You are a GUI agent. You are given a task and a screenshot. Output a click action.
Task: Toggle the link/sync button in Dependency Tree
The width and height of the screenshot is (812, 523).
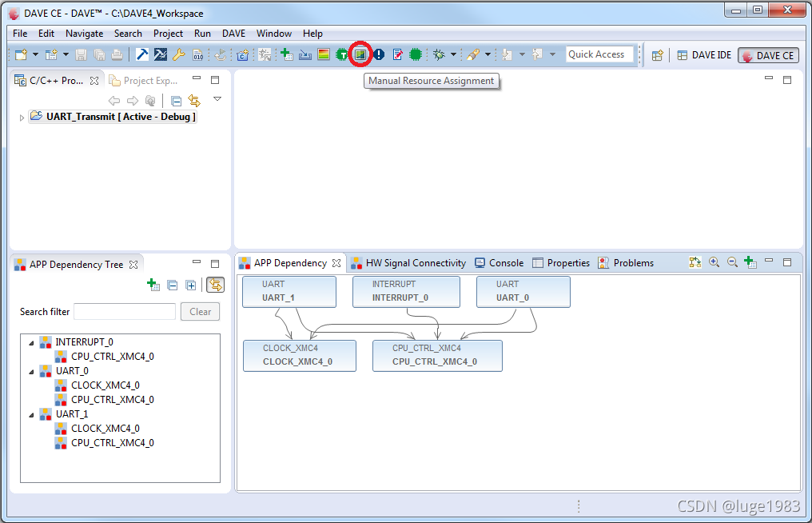click(216, 285)
